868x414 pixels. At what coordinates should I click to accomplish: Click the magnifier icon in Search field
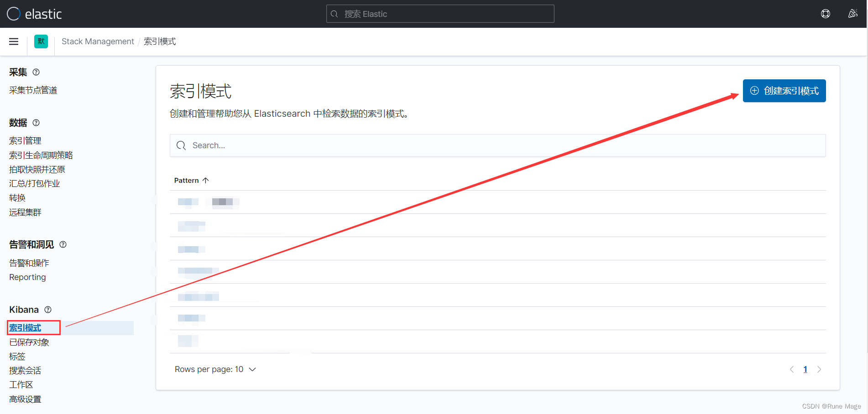(181, 145)
